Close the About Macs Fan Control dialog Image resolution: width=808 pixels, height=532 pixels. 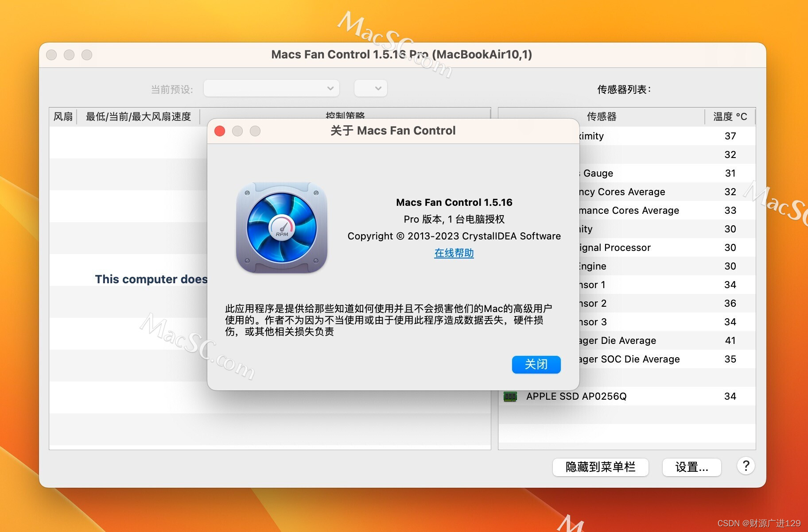point(220,131)
